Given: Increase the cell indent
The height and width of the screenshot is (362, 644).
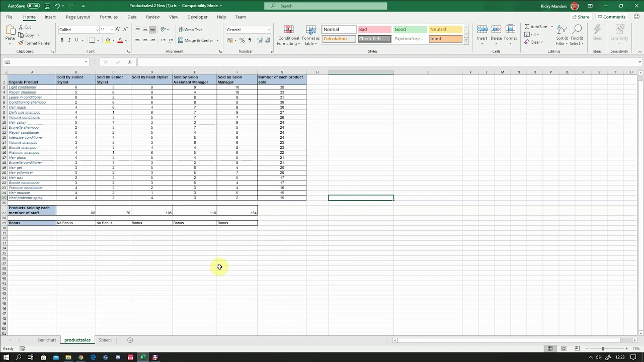Looking at the screenshot, I should pos(170,40).
